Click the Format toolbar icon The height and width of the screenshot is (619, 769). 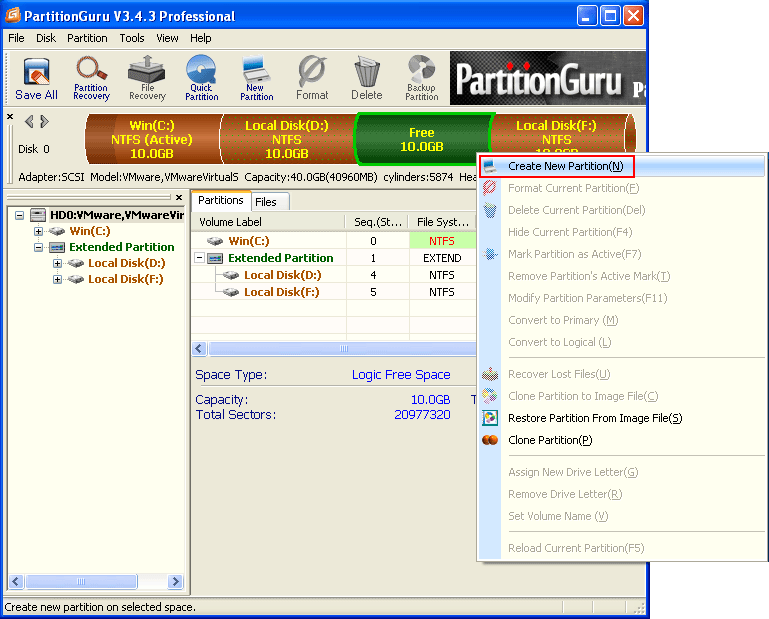312,78
